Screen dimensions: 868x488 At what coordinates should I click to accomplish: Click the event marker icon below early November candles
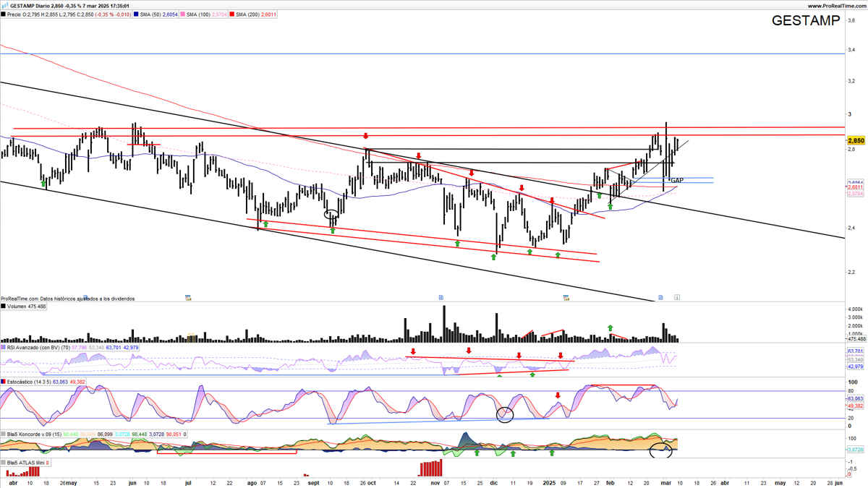441,296
